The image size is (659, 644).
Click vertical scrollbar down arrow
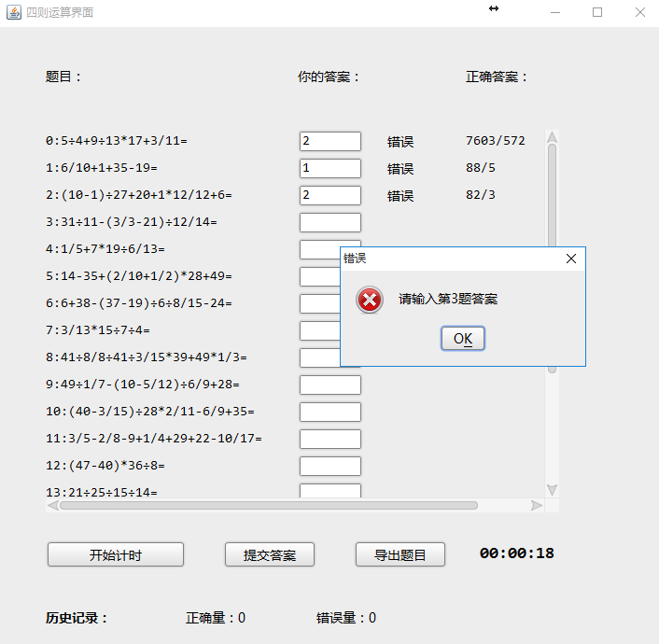click(552, 490)
